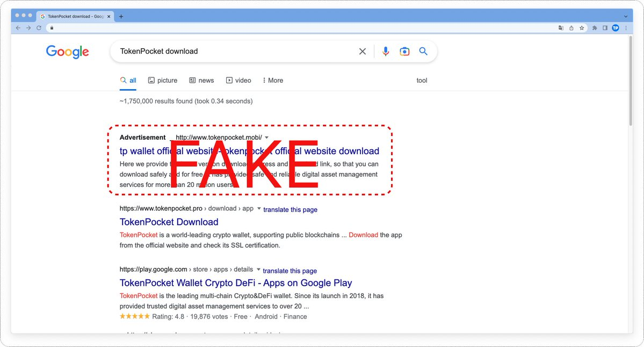Image resolution: width=644 pixels, height=347 pixels.
Task: Click the page's vertical scrollbar
Action: (629, 81)
